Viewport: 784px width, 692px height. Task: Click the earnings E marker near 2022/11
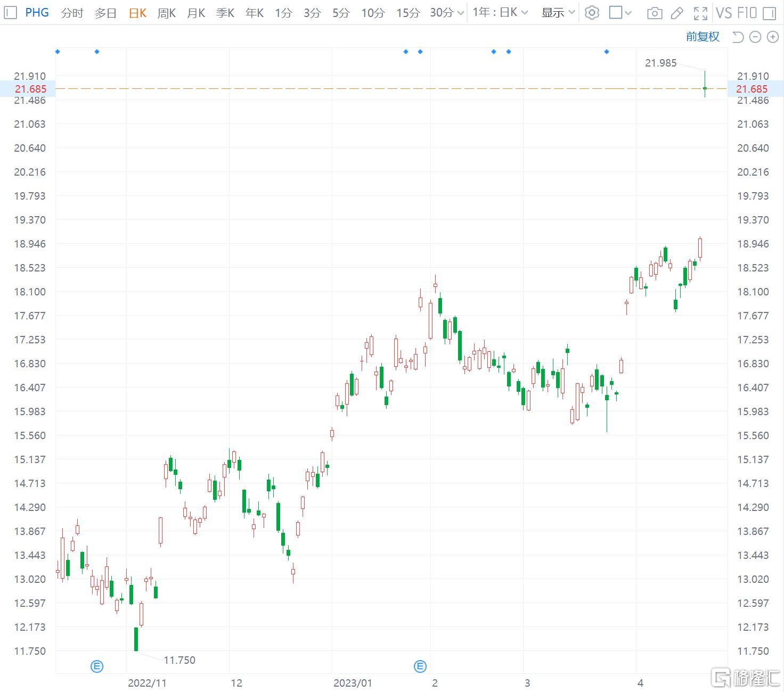pos(97,666)
